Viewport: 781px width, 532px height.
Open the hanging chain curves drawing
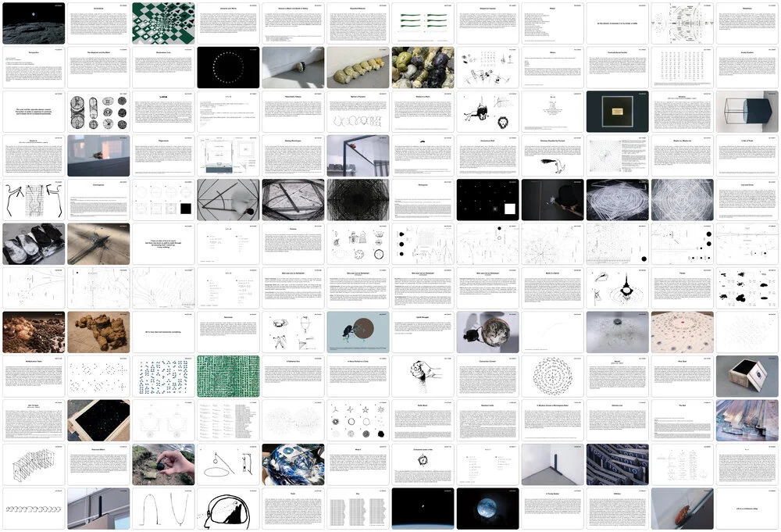click(163, 509)
